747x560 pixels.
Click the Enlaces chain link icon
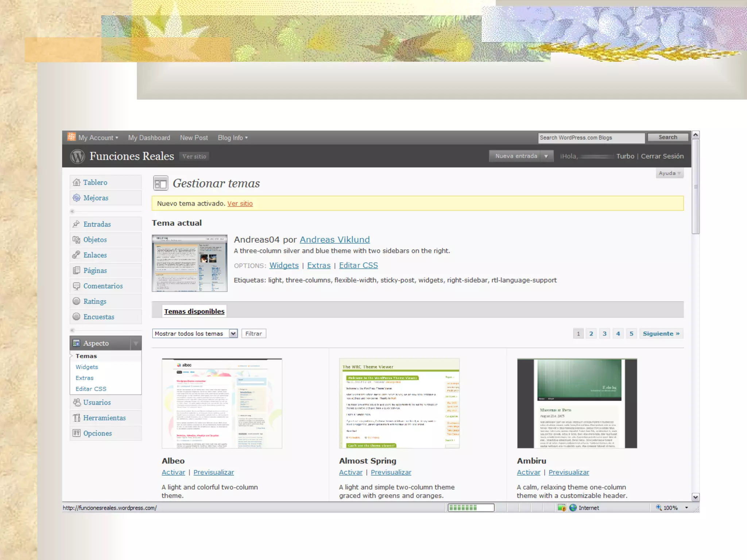pos(76,255)
